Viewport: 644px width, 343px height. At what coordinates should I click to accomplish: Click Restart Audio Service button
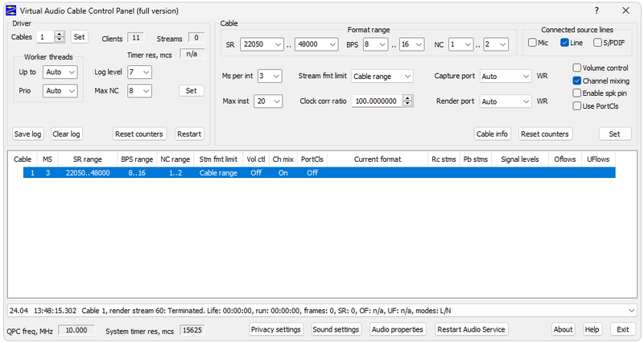tap(471, 329)
